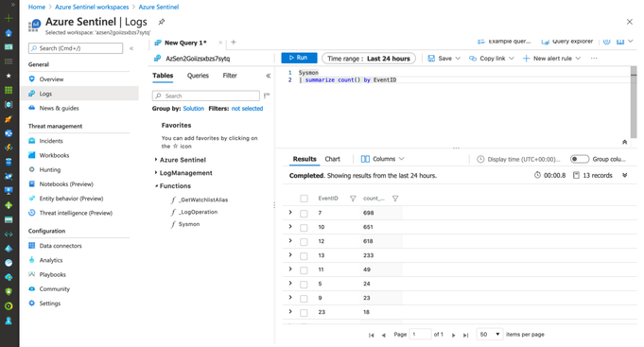Screen dimensions: 644x347
Task: Select the Results tab
Action: tap(305, 159)
